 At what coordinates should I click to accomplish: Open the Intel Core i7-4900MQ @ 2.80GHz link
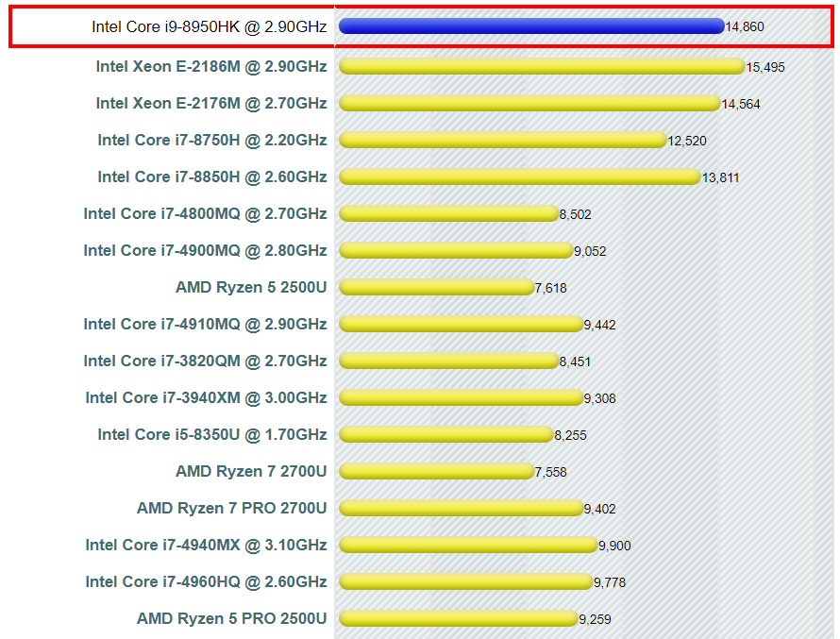click(x=205, y=251)
